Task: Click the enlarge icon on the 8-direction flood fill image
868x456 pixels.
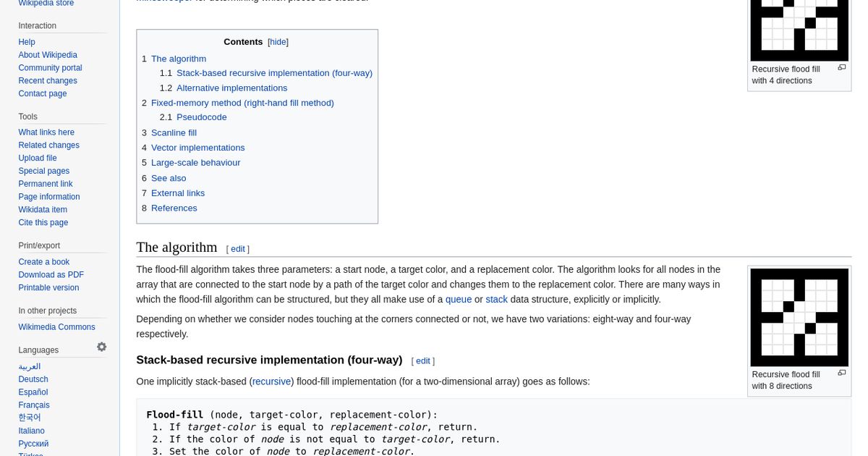Action: [x=841, y=373]
